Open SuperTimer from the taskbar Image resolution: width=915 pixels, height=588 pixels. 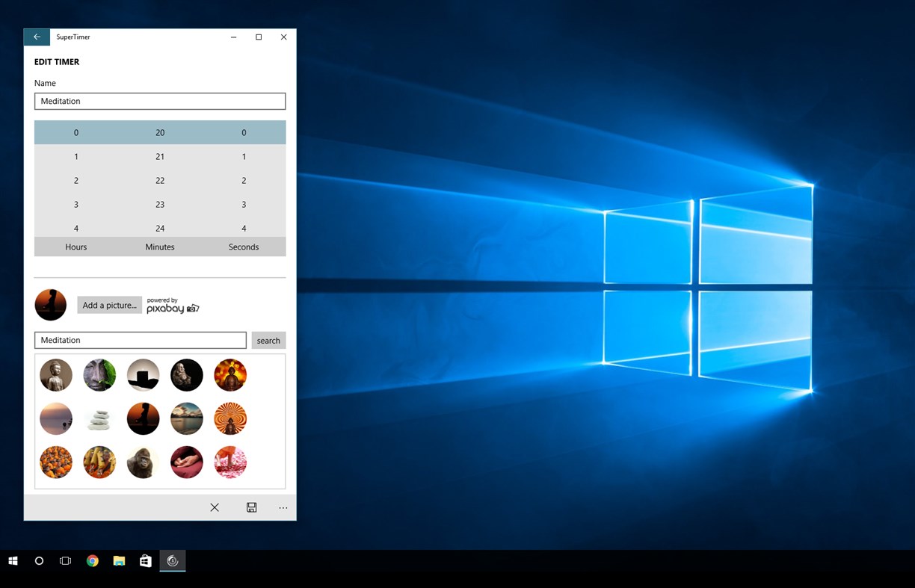(172, 560)
